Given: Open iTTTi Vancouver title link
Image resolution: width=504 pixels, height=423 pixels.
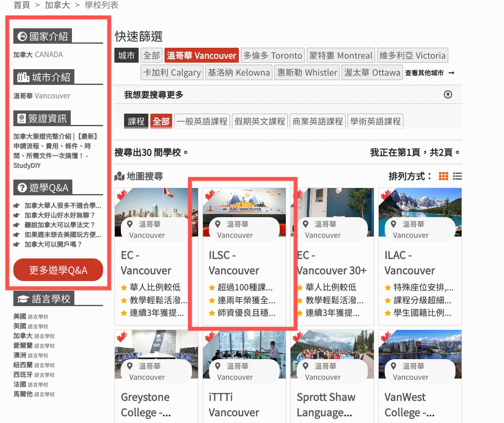Looking at the screenshot, I should pyautogui.click(x=234, y=405).
